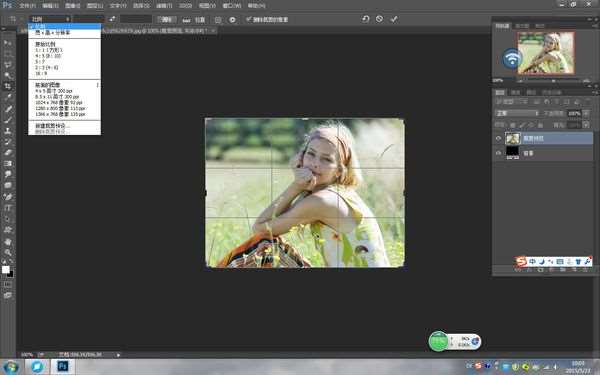Choose the 16 : 9 ratio preset
This screenshot has width=600, height=375.
coord(41,73)
